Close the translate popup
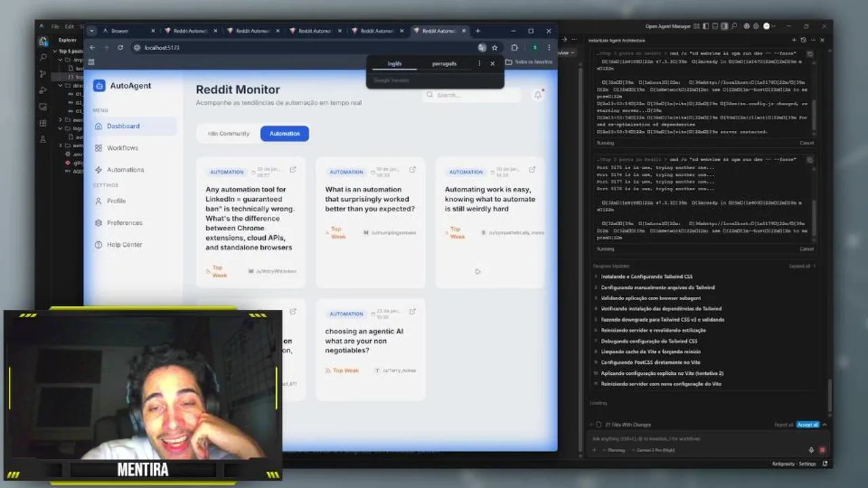 pyautogui.click(x=492, y=64)
